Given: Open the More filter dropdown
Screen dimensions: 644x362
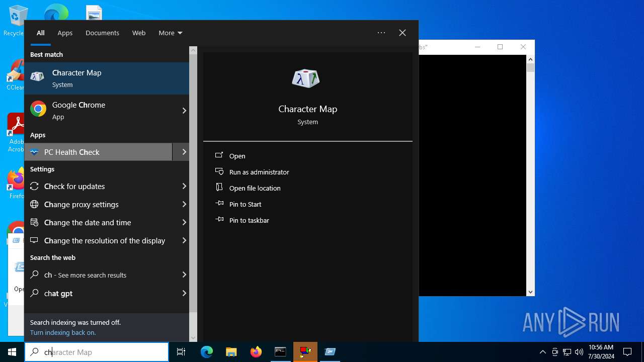Looking at the screenshot, I should pos(170,33).
